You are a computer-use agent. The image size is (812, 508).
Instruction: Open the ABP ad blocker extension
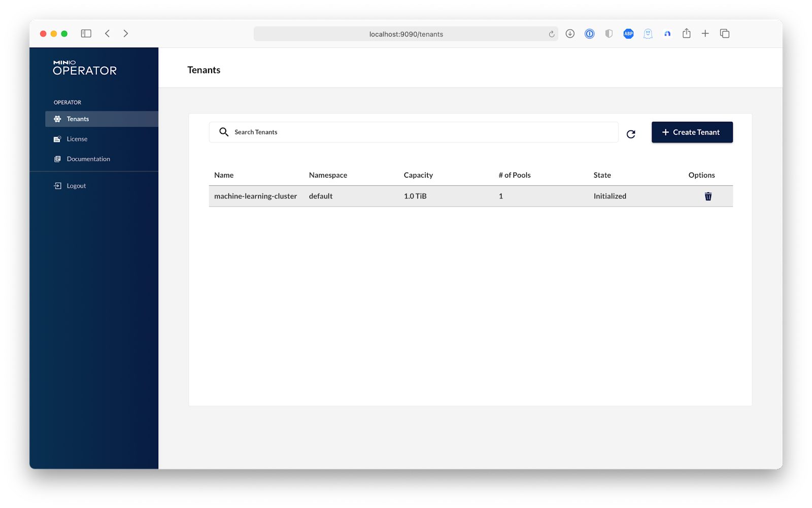click(x=628, y=33)
